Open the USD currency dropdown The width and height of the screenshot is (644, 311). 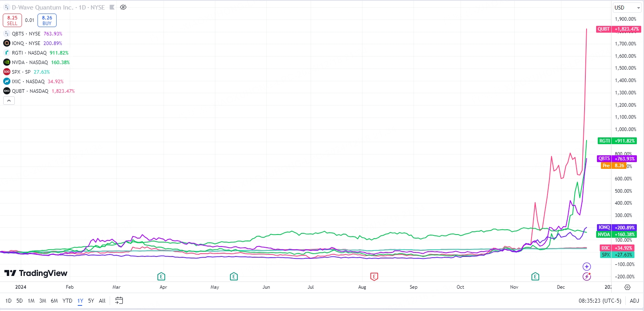point(627,8)
